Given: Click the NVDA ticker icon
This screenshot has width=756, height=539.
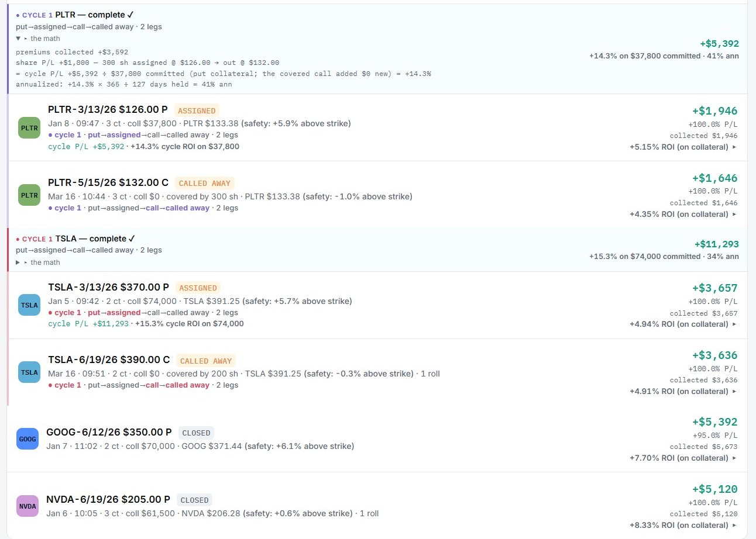Looking at the screenshot, I should point(28,506).
